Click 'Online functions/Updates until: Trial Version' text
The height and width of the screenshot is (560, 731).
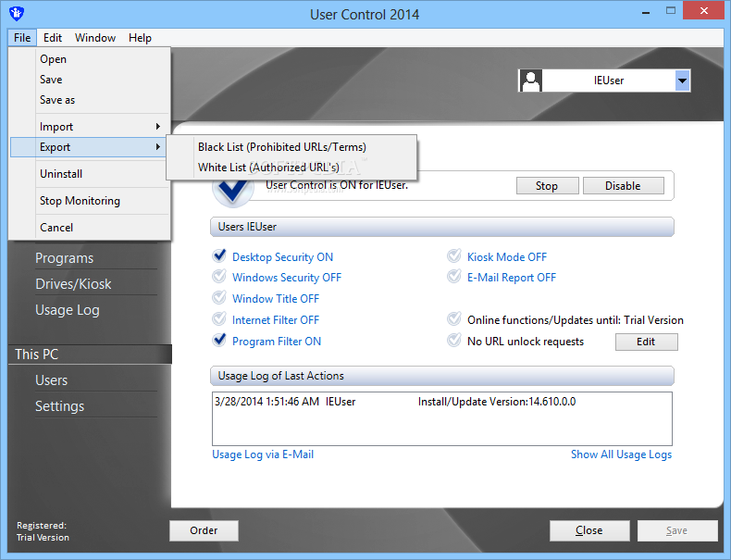[576, 320]
